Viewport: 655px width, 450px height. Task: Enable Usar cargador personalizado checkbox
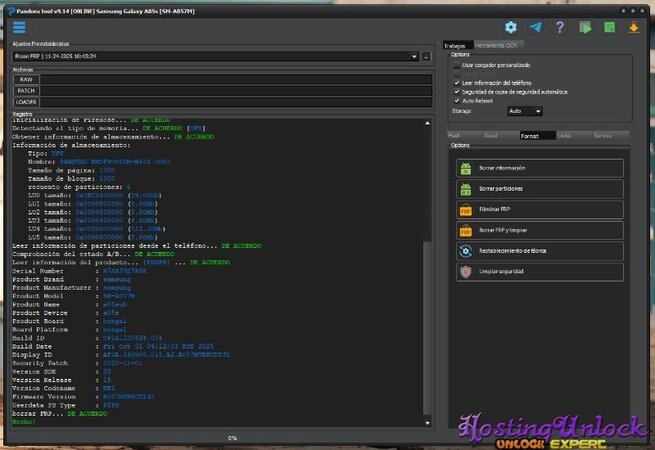pyautogui.click(x=457, y=66)
